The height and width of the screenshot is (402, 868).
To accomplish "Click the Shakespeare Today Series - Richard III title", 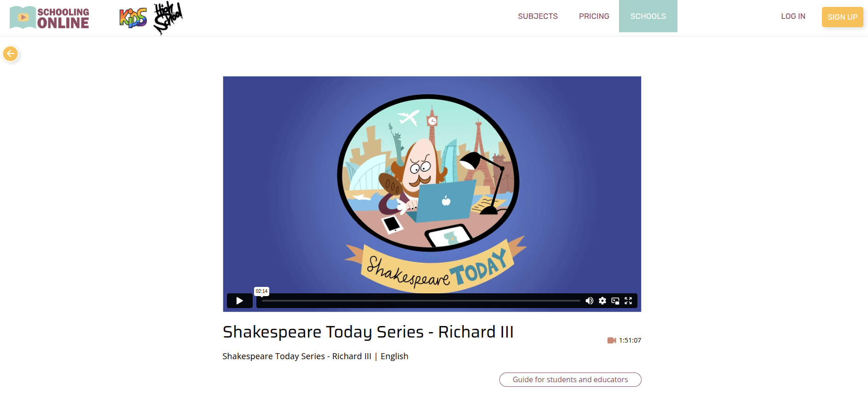I will [368, 332].
